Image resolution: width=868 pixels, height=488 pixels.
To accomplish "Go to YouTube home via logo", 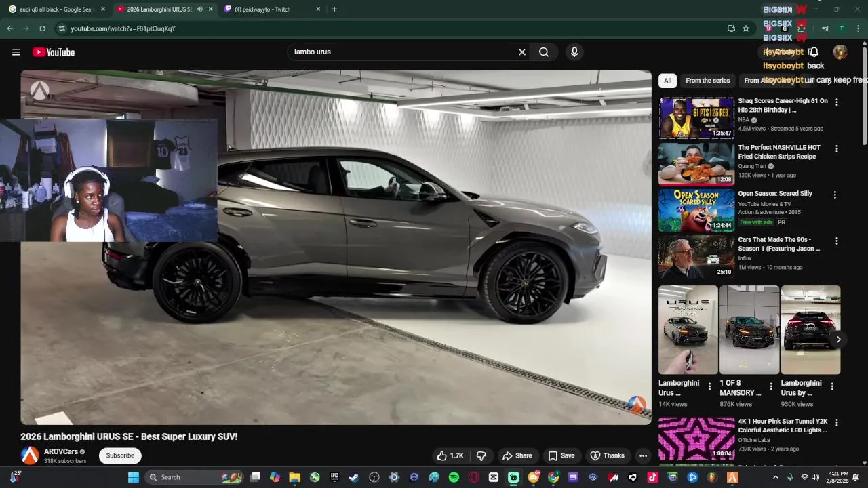I will tap(54, 52).
